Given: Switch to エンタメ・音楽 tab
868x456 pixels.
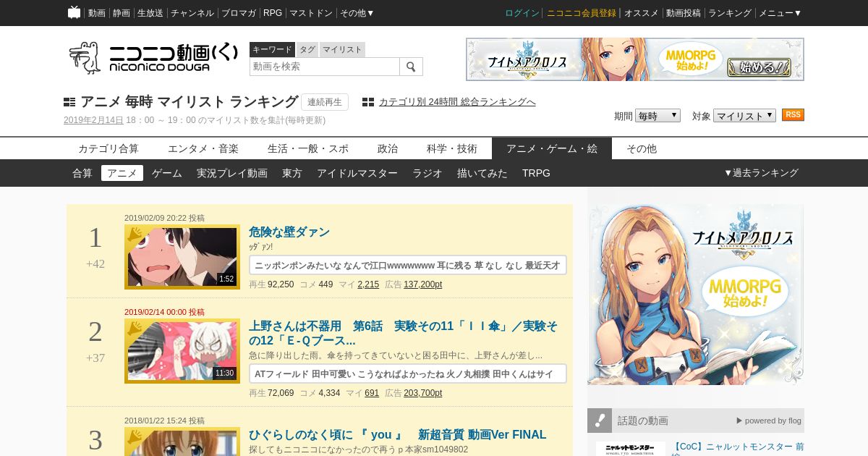Looking at the screenshot, I should (203, 148).
